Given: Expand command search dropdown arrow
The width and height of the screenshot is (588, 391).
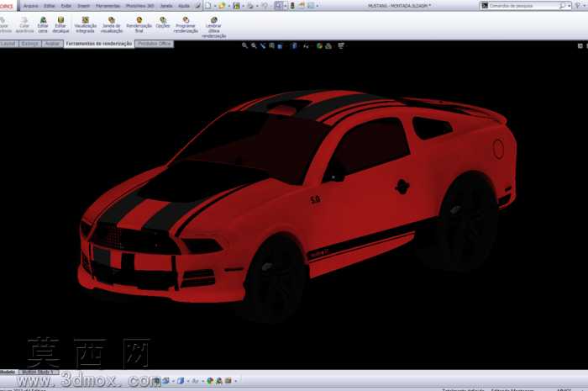Looking at the screenshot, I should coord(569,6).
